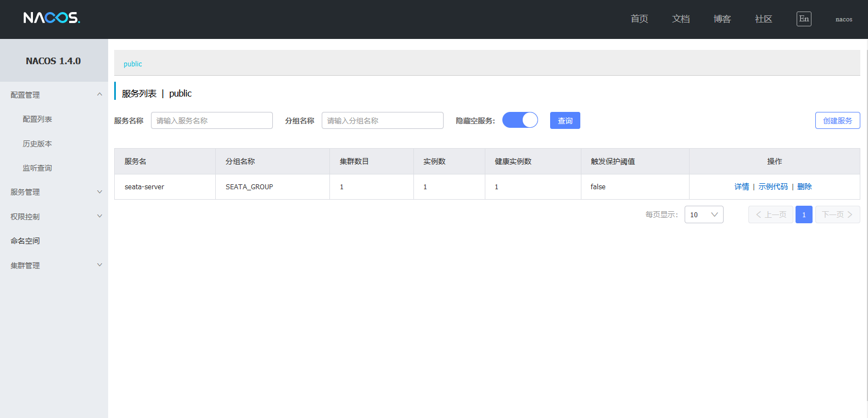Open 博客 in top navigation
Viewport: 868px width, 418px height.
[x=722, y=19]
